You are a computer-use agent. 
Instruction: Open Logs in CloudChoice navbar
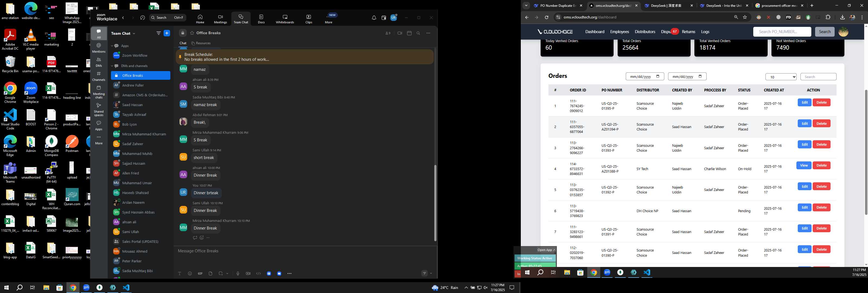(x=705, y=32)
